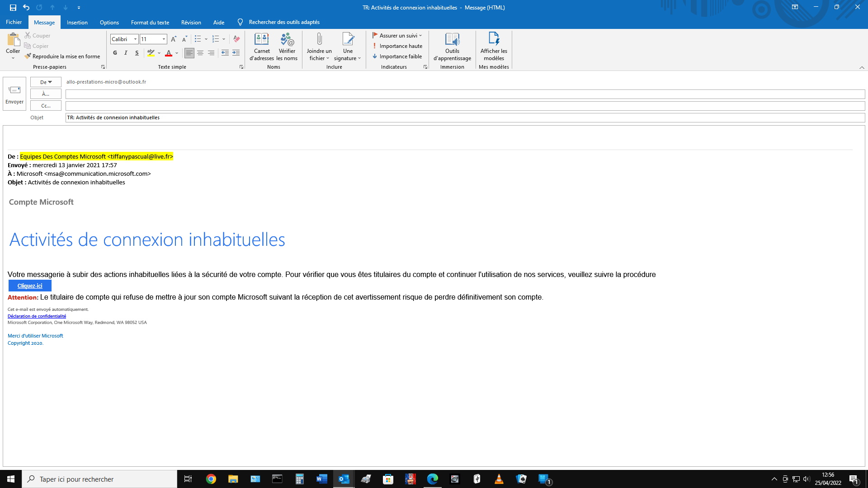Open Déclaration de confidentialité link

[37, 316]
